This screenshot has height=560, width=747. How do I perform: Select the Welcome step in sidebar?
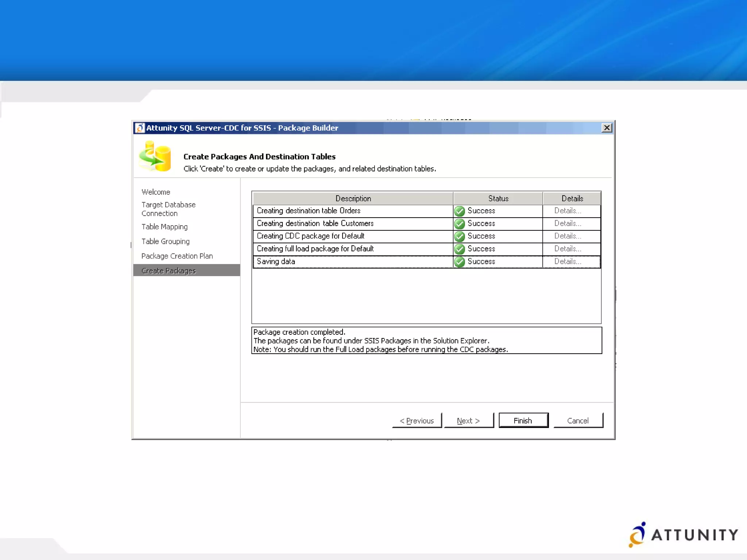(x=156, y=192)
